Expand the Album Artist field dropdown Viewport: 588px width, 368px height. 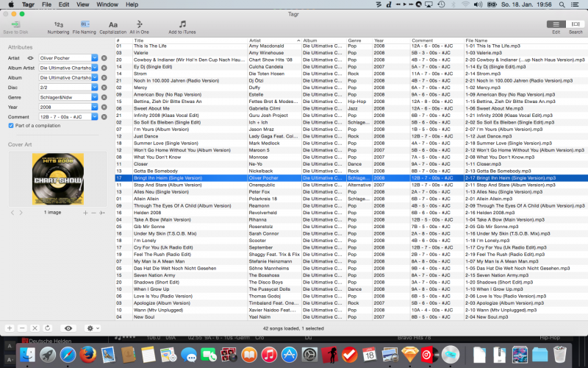95,68
